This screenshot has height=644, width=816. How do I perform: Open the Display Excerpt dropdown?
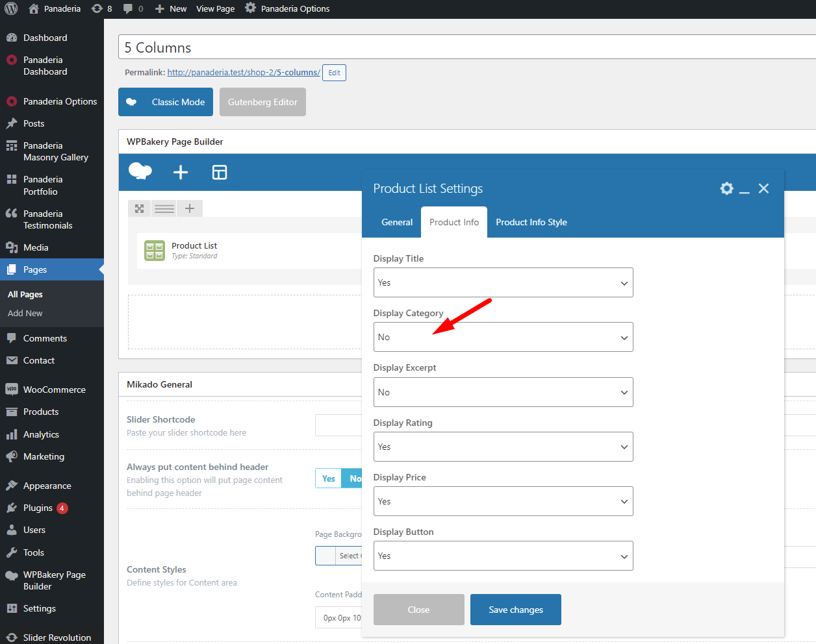(503, 392)
